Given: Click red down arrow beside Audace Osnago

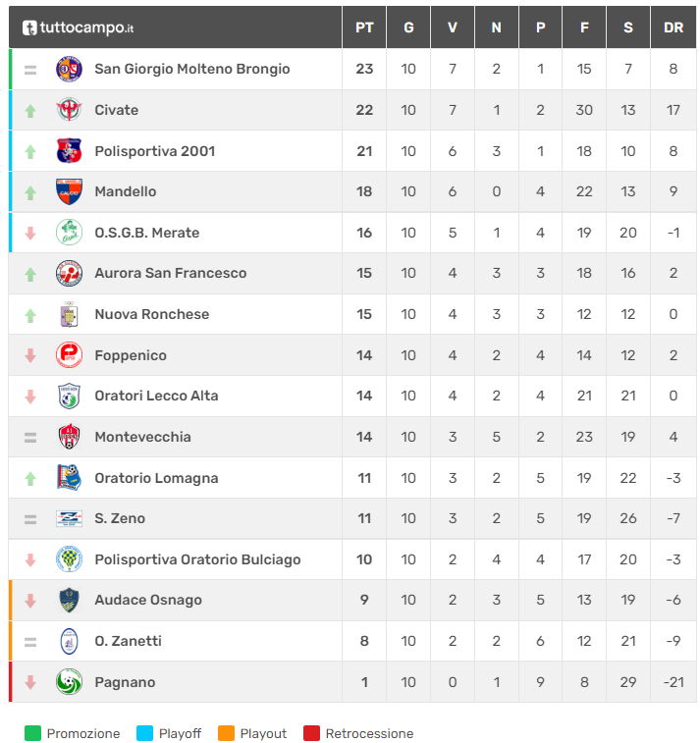Looking at the screenshot, I should (30, 601).
